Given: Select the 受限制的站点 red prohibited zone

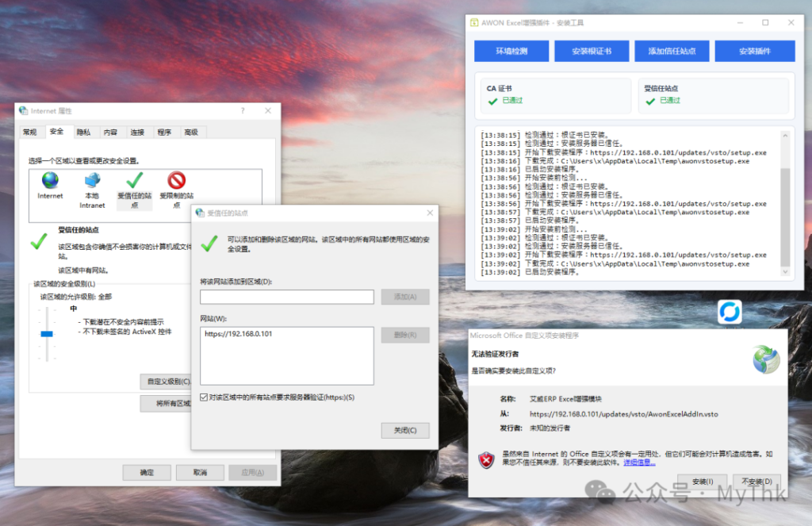Looking at the screenshot, I should 177,180.
